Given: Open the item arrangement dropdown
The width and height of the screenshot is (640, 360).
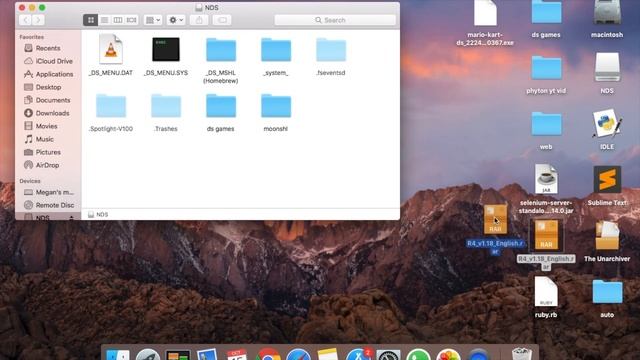Looking at the screenshot, I should 153,20.
